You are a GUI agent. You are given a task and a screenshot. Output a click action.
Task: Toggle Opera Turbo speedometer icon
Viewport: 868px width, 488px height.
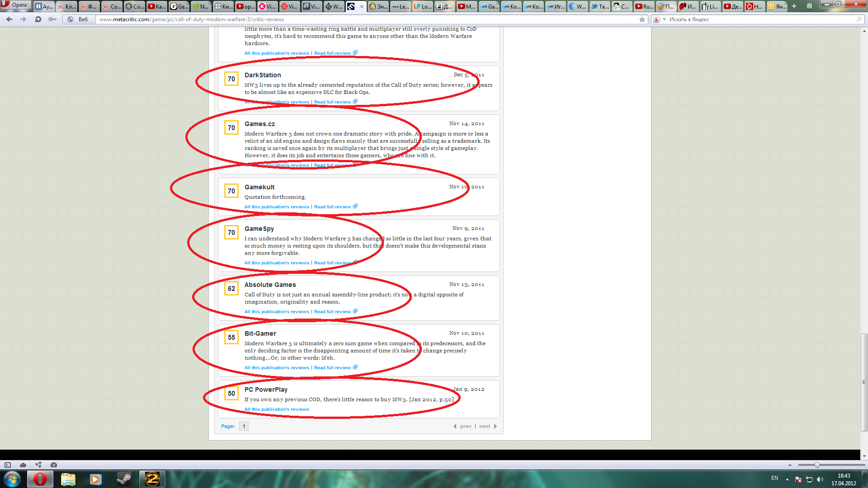click(x=54, y=465)
